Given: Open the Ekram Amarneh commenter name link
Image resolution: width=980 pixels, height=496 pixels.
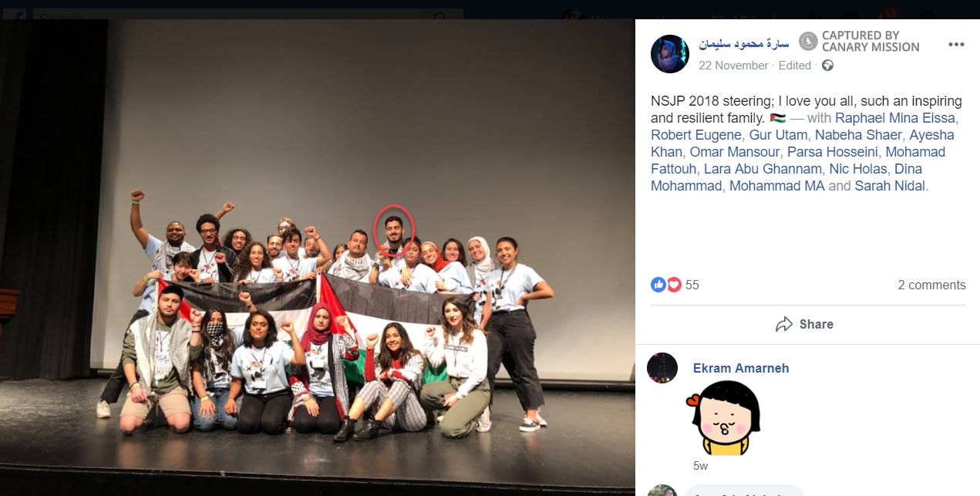Looking at the screenshot, I should [741, 368].
